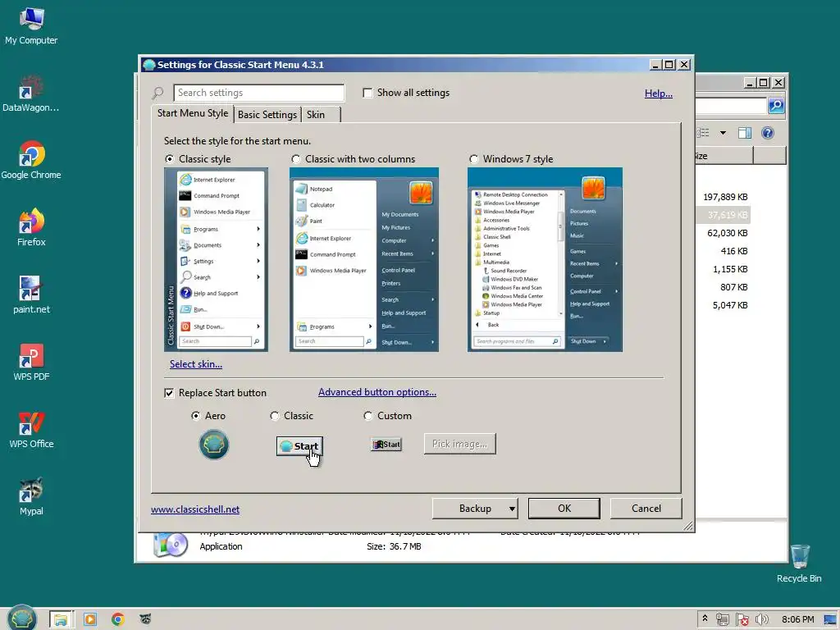
Task: Click the volume speaker tray icon
Action: 761,619
